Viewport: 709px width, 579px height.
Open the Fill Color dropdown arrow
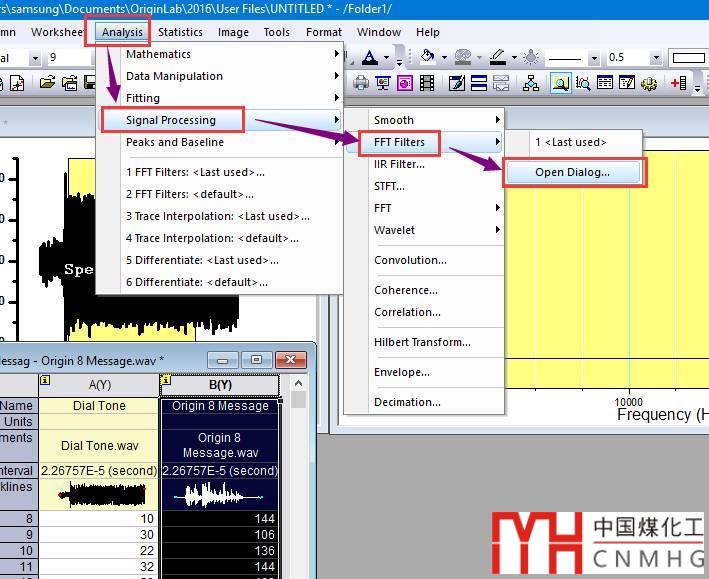coord(444,58)
